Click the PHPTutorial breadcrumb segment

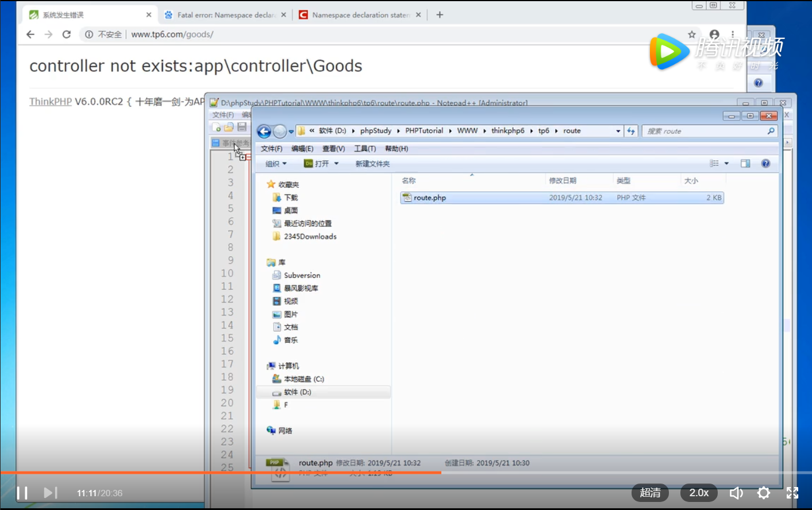tap(424, 131)
